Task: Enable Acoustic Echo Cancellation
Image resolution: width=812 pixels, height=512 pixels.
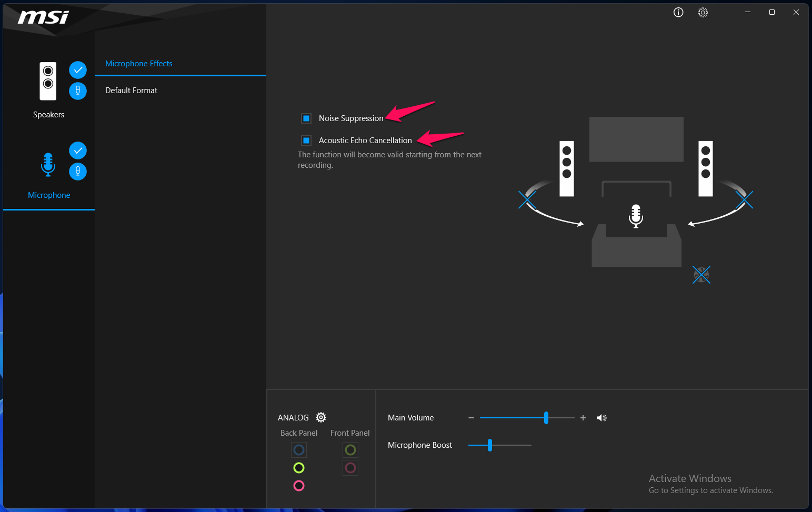Action: [306, 140]
